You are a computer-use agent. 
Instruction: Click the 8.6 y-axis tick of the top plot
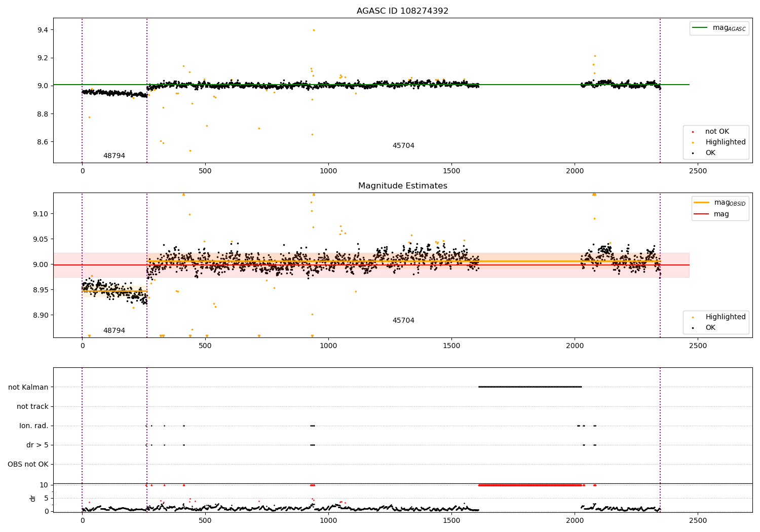[x=43, y=142]
